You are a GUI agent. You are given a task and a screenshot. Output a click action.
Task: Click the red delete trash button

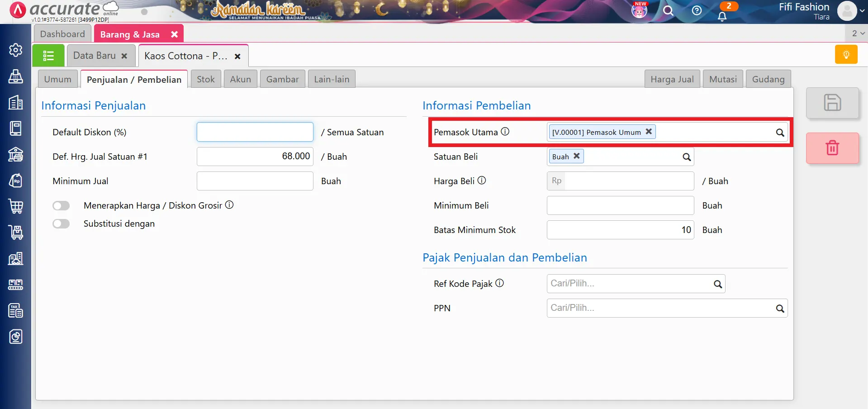pos(832,148)
